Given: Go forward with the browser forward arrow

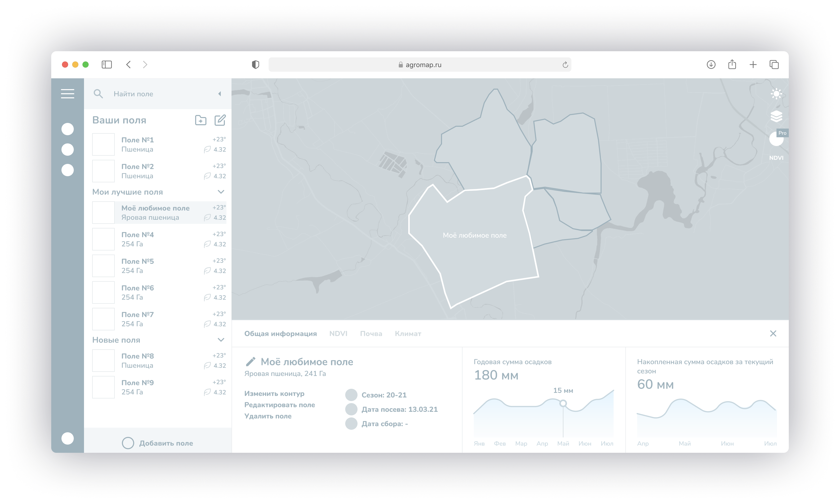Looking at the screenshot, I should [145, 65].
